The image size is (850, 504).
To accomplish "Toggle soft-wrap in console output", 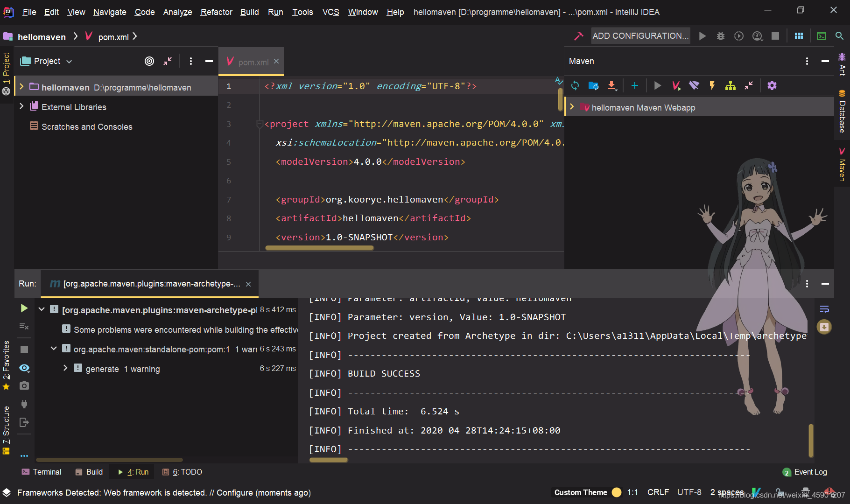I will (824, 309).
